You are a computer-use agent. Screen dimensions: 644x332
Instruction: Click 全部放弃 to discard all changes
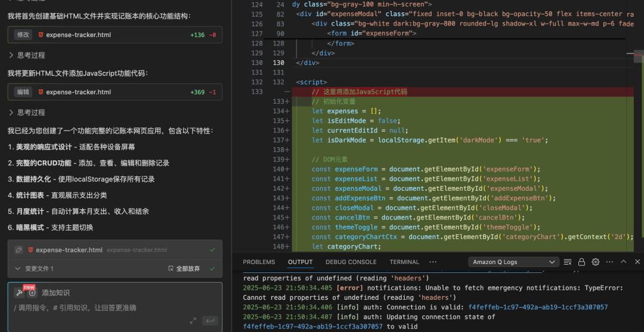pos(185,269)
